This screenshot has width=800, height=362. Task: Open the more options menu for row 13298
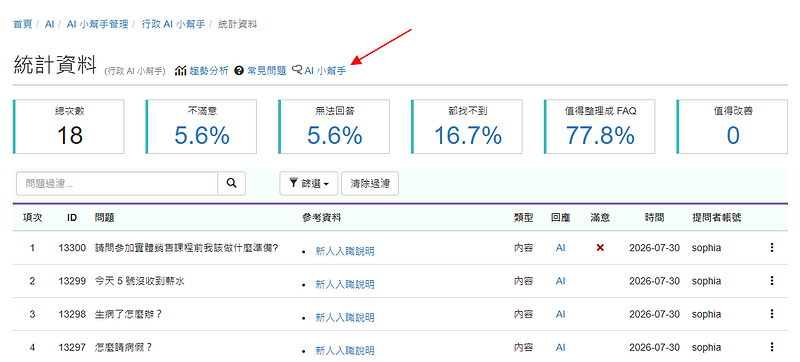tap(771, 314)
